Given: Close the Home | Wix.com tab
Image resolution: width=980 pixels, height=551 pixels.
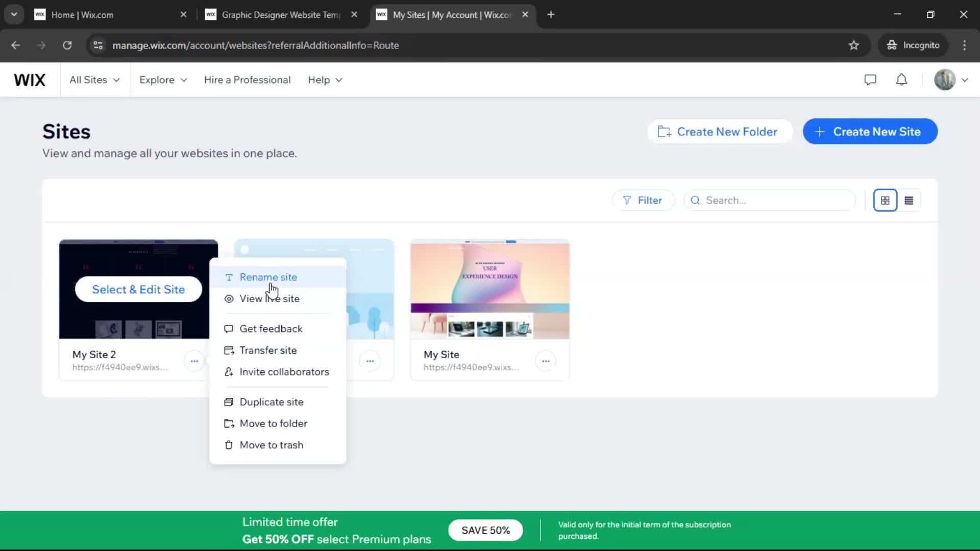Looking at the screenshot, I should tap(184, 15).
